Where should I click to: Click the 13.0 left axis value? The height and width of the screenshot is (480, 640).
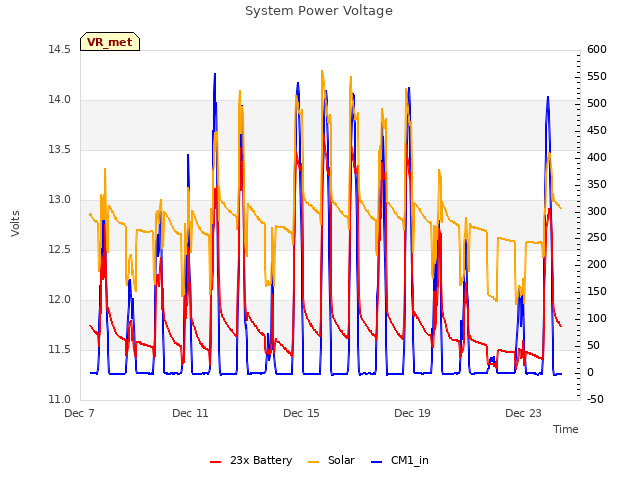click(59, 200)
